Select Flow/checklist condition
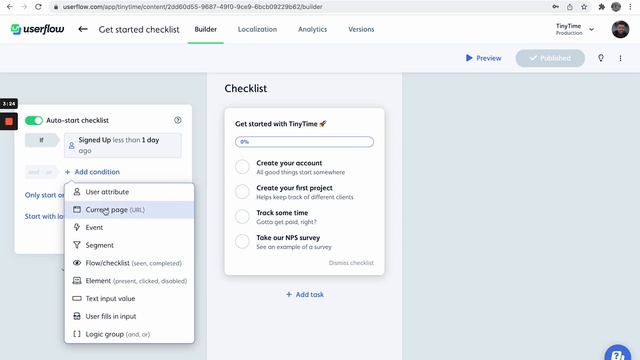 129,263
